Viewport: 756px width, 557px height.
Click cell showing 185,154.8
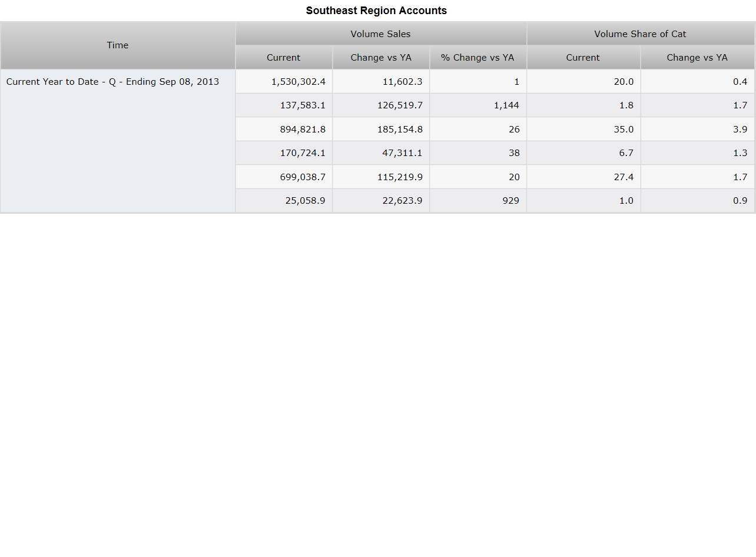(381, 129)
